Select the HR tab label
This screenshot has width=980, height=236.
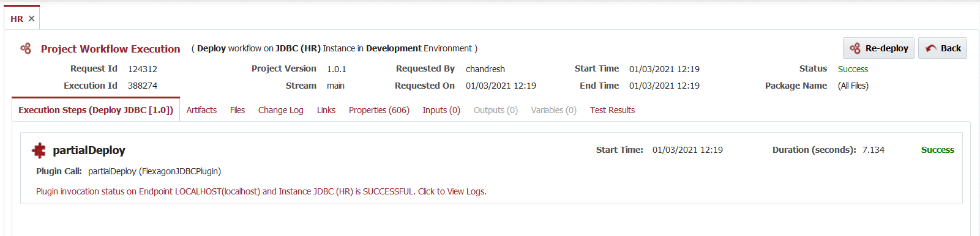[x=17, y=19]
